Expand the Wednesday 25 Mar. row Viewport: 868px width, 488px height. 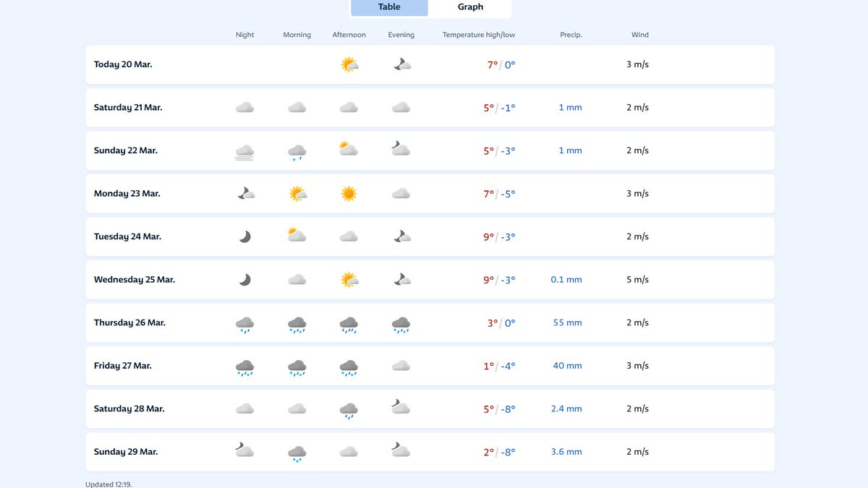coord(430,280)
